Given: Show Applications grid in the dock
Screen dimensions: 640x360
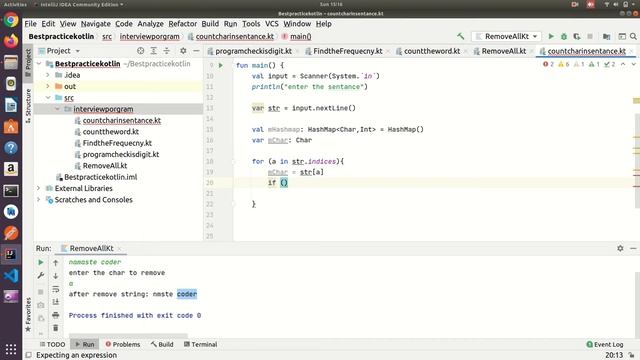Looking at the screenshot, I should [11, 349].
